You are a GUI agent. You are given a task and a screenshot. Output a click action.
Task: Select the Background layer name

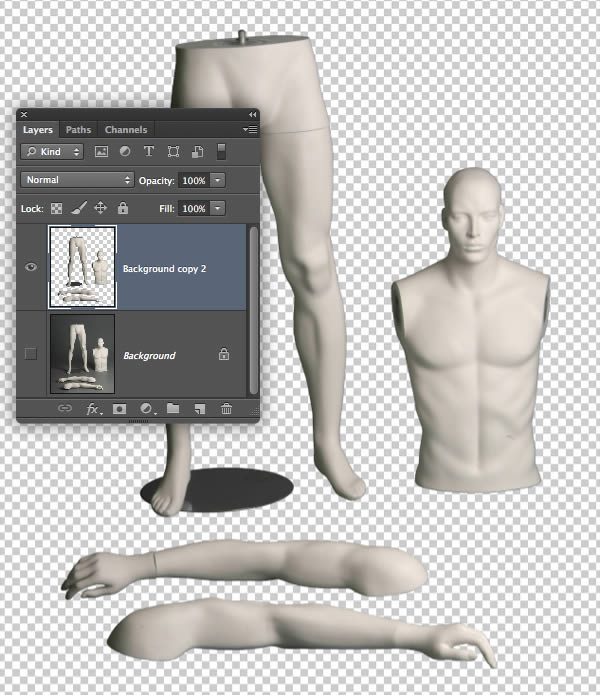[149, 355]
